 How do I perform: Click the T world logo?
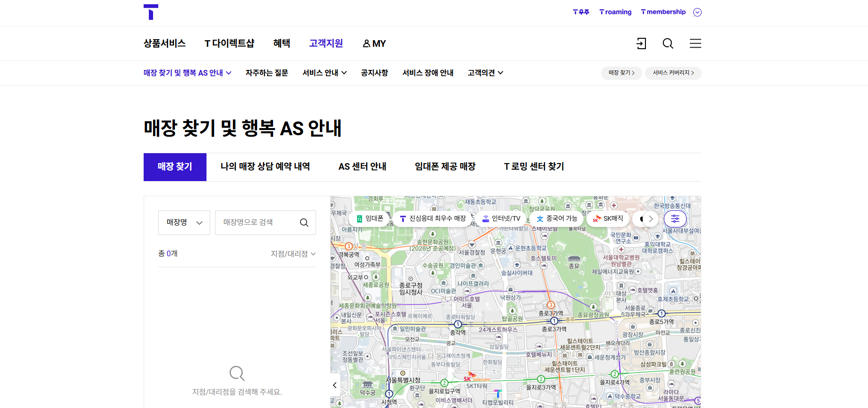(151, 12)
